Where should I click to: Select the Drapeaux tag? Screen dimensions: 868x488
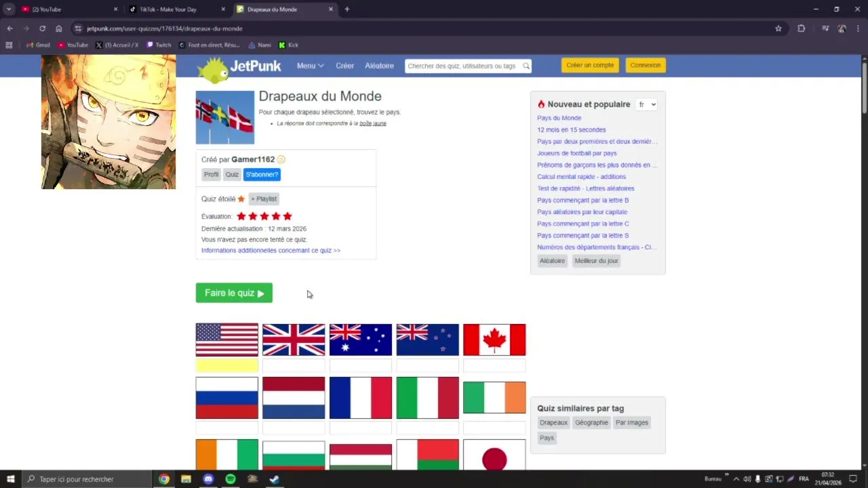[553, 422]
